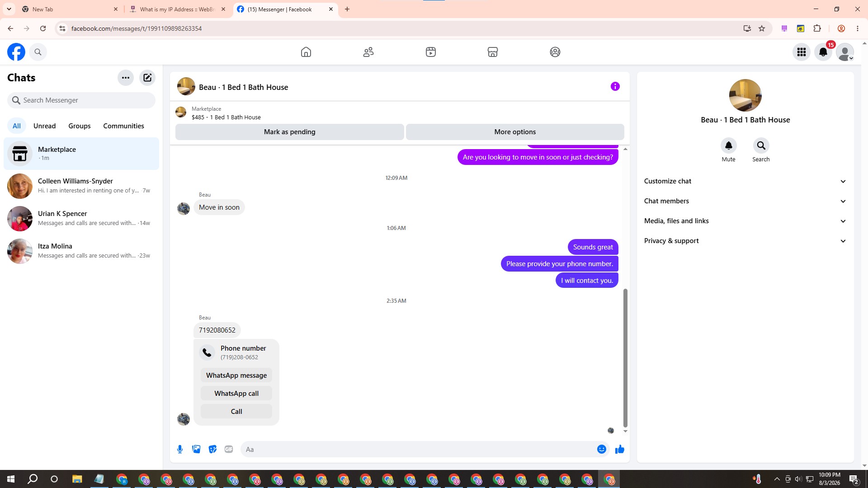868x488 pixels.
Task: Click the conversation scrollbar thumb
Action: (626, 357)
